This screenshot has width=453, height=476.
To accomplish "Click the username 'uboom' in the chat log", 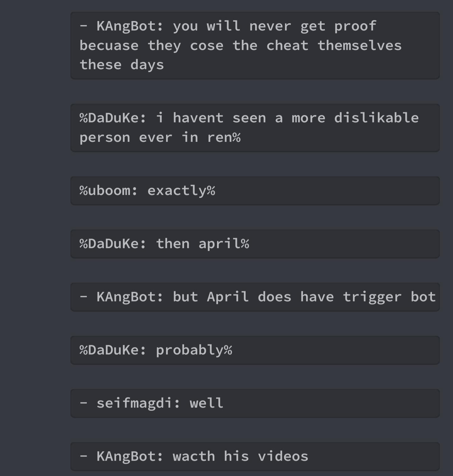I will (x=109, y=191).
